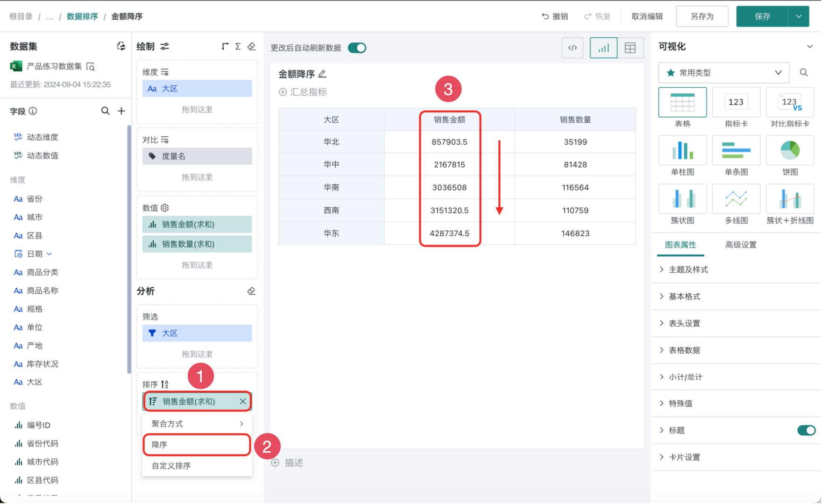Click the add field plus icon
Image resolution: width=822 pixels, height=504 pixels.
point(121,111)
